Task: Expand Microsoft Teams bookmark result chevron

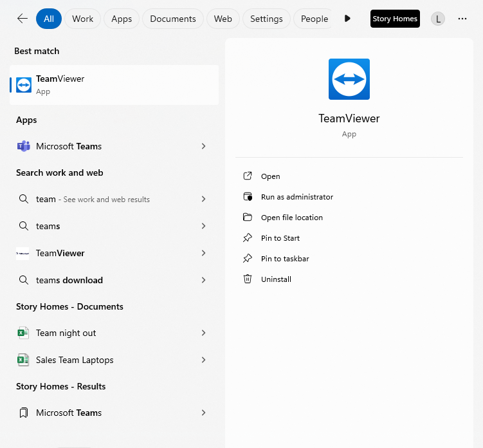Action: (203, 413)
